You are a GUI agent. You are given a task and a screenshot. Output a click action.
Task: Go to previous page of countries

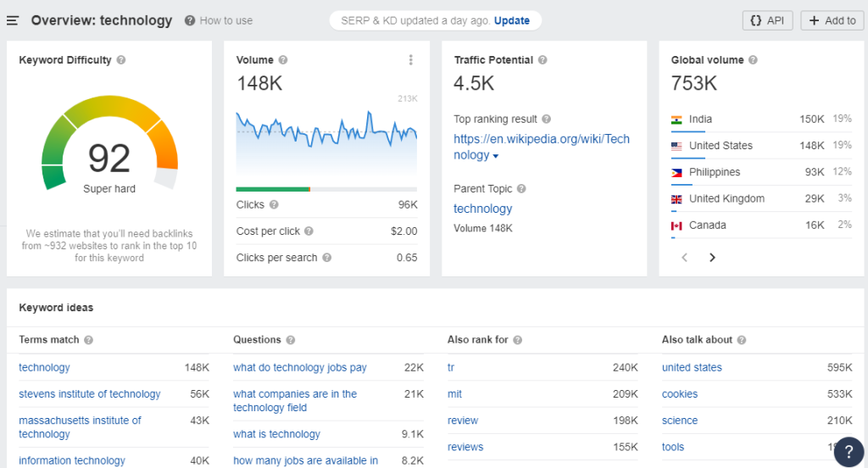685,258
